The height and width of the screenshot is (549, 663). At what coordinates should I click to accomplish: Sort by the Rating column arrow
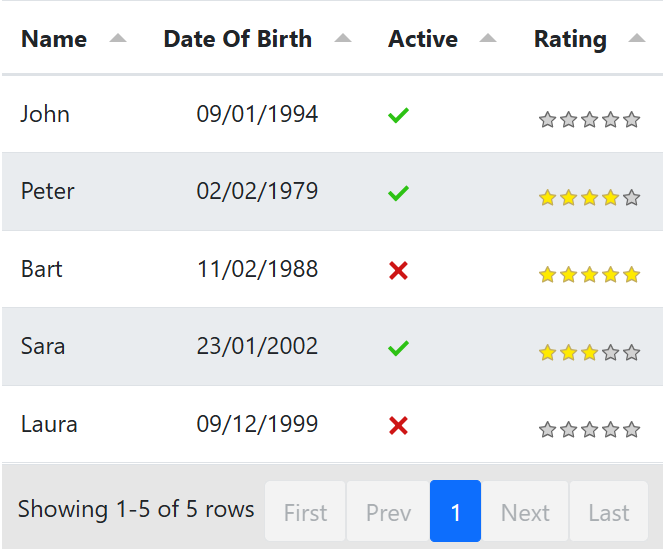point(637,39)
